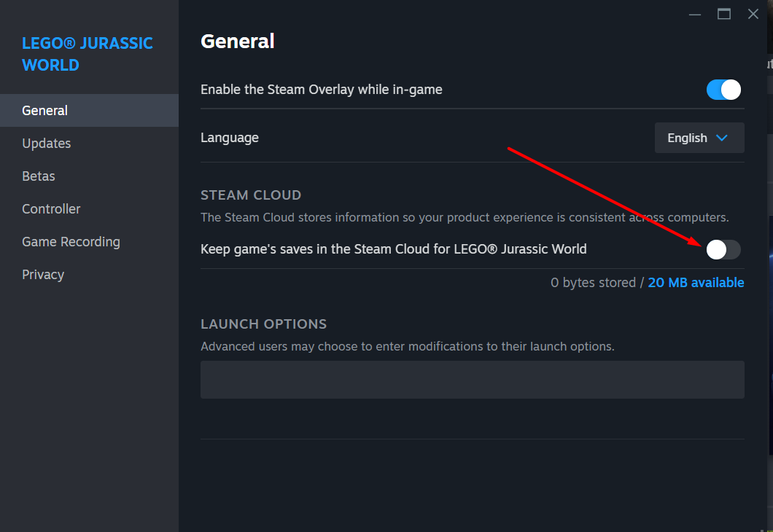Switch to the Updates section
Image resolution: width=773 pixels, height=532 pixels.
click(x=47, y=144)
